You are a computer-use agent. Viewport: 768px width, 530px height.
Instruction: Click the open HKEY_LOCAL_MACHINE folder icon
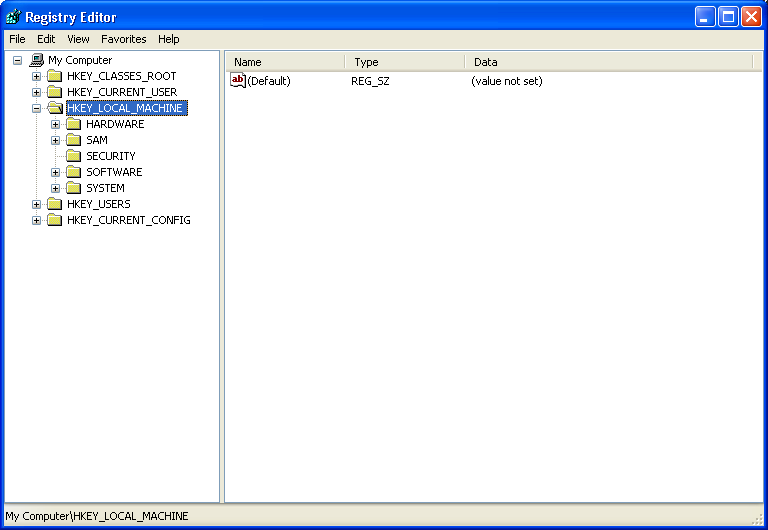(55, 108)
